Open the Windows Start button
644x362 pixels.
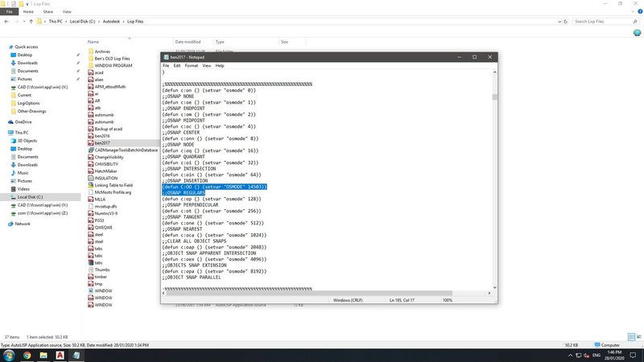point(9,355)
